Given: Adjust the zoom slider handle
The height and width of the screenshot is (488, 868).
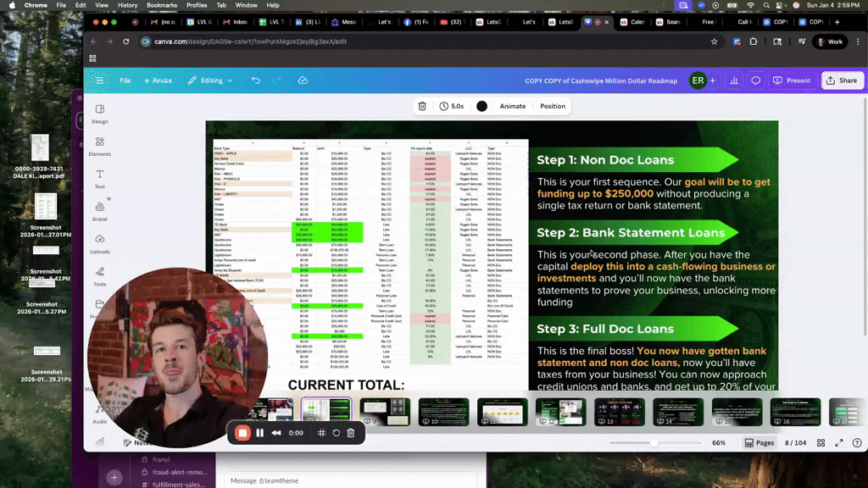Looking at the screenshot, I should point(654,442).
